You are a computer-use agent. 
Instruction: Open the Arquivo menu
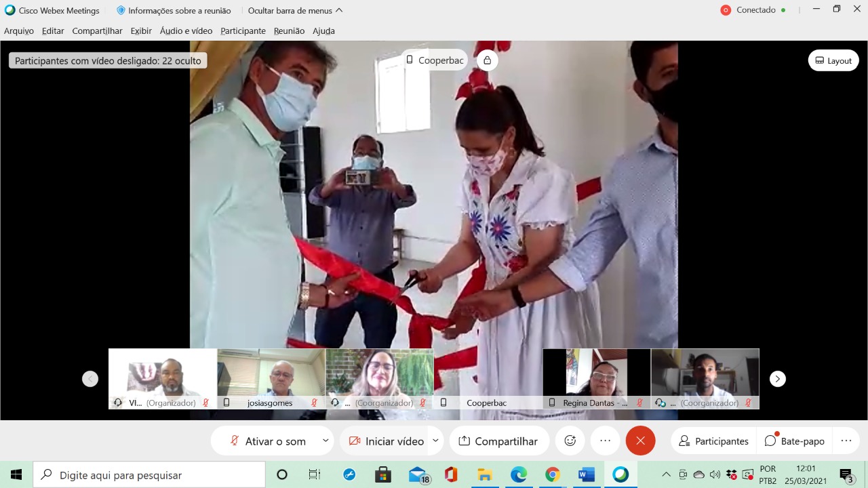click(19, 30)
